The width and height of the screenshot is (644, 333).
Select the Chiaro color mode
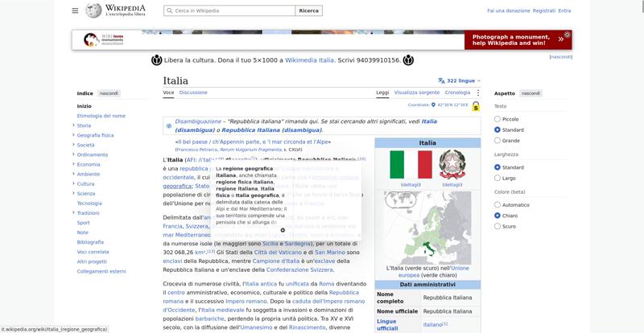(x=497, y=216)
